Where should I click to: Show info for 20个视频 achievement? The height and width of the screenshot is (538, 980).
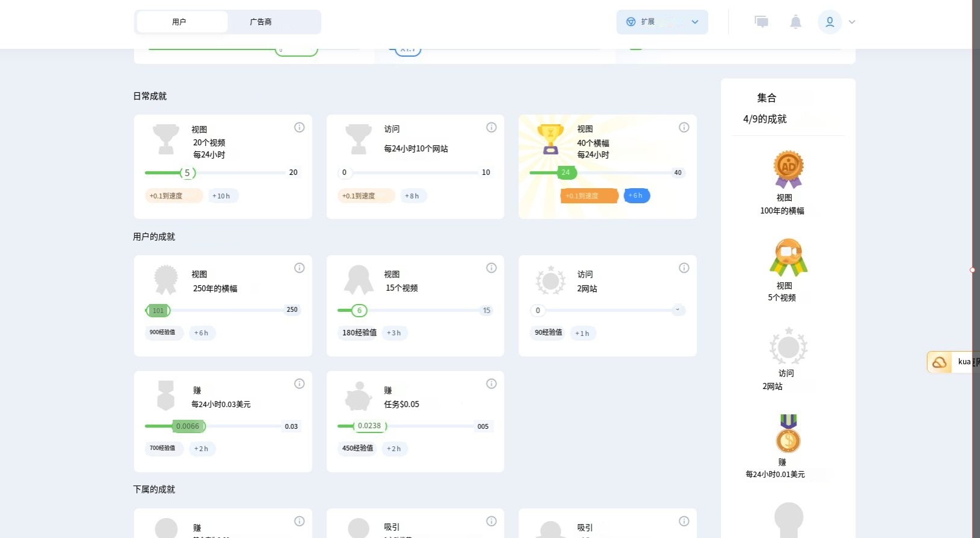[x=299, y=127]
